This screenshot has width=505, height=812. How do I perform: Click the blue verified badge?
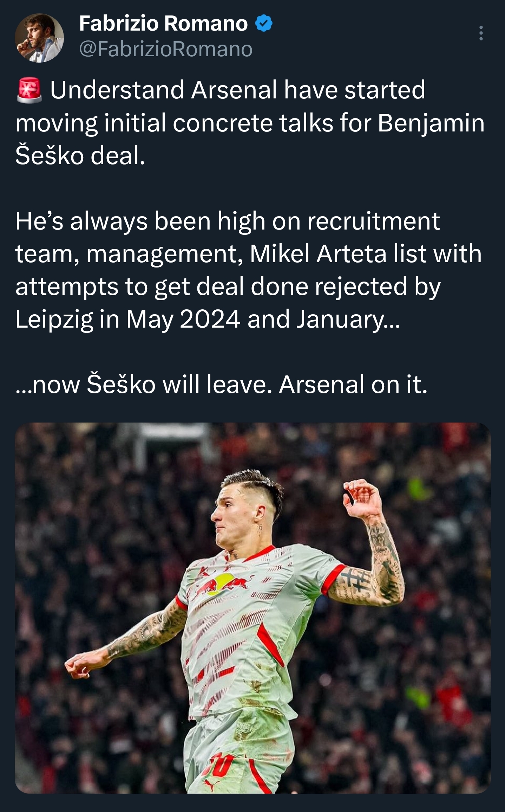263,24
